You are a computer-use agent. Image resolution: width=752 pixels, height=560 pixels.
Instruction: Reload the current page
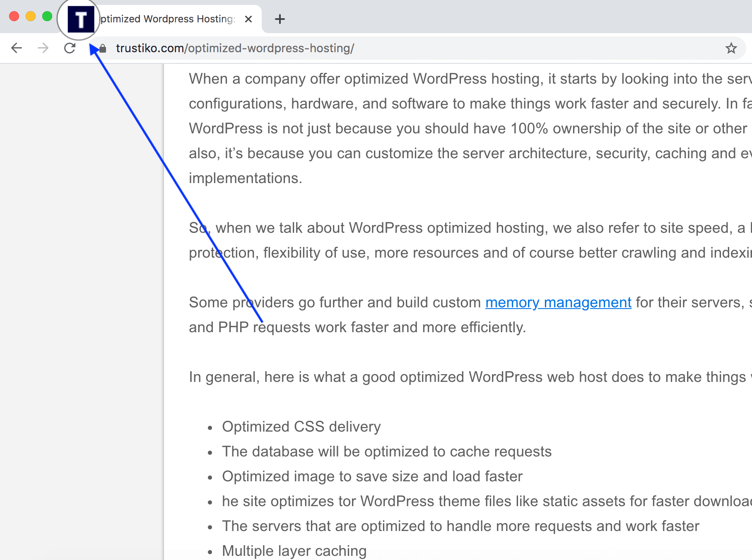tap(70, 48)
